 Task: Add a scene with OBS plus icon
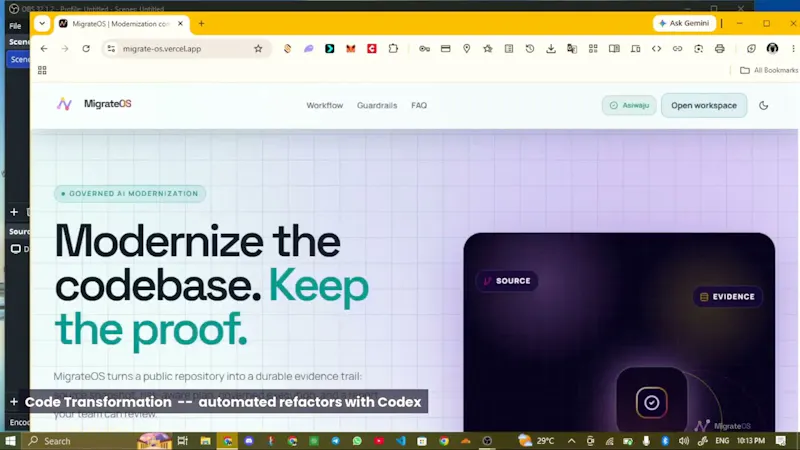click(14, 212)
